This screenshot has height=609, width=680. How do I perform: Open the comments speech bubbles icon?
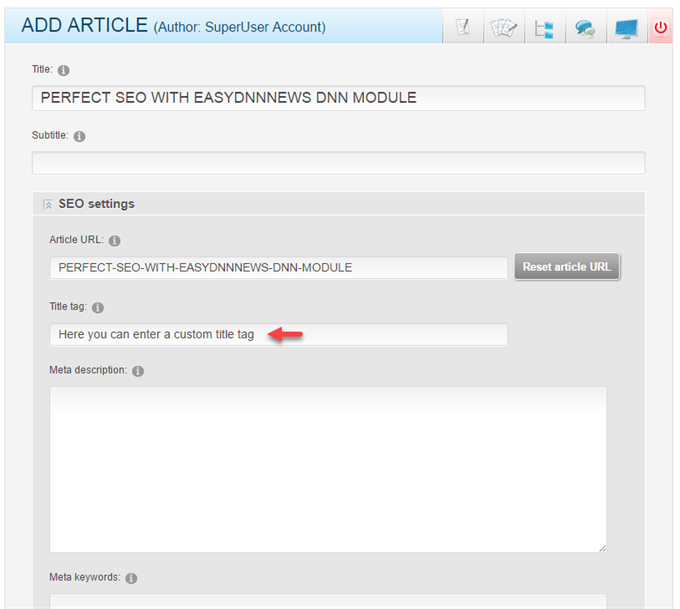click(x=585, y=29)
